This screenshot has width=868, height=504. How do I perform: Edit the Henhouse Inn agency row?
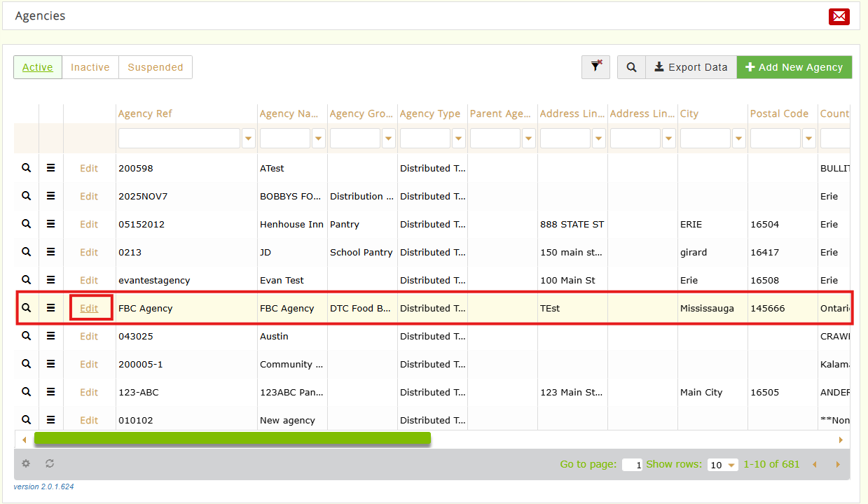89,224
